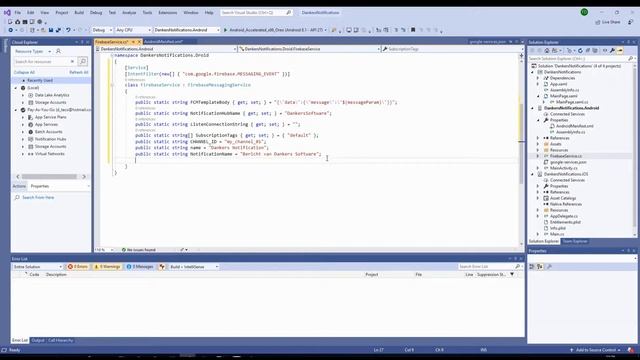Open the Debug configuration dropdown

(102, 30)
